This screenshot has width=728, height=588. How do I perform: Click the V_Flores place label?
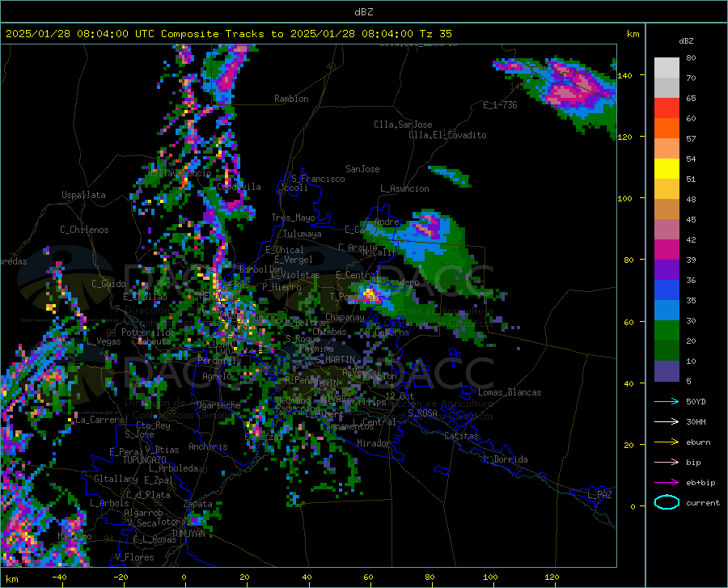(x=134, y=557)
